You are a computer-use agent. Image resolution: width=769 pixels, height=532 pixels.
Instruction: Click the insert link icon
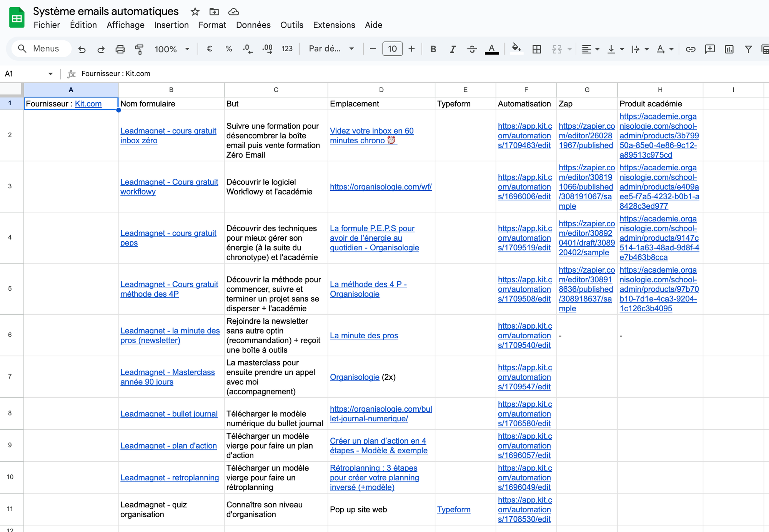pyautogui.click(x=691, y=49)
